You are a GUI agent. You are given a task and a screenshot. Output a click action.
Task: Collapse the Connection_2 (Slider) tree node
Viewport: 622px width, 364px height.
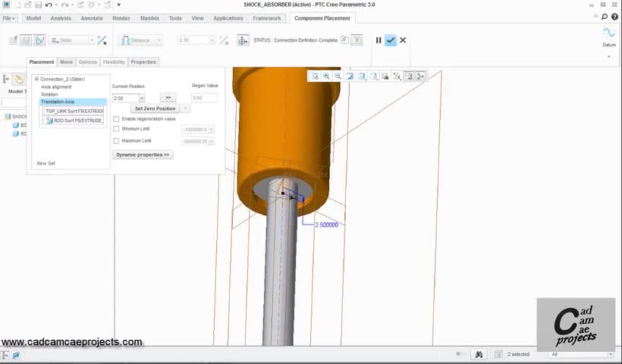pos(37,79)
